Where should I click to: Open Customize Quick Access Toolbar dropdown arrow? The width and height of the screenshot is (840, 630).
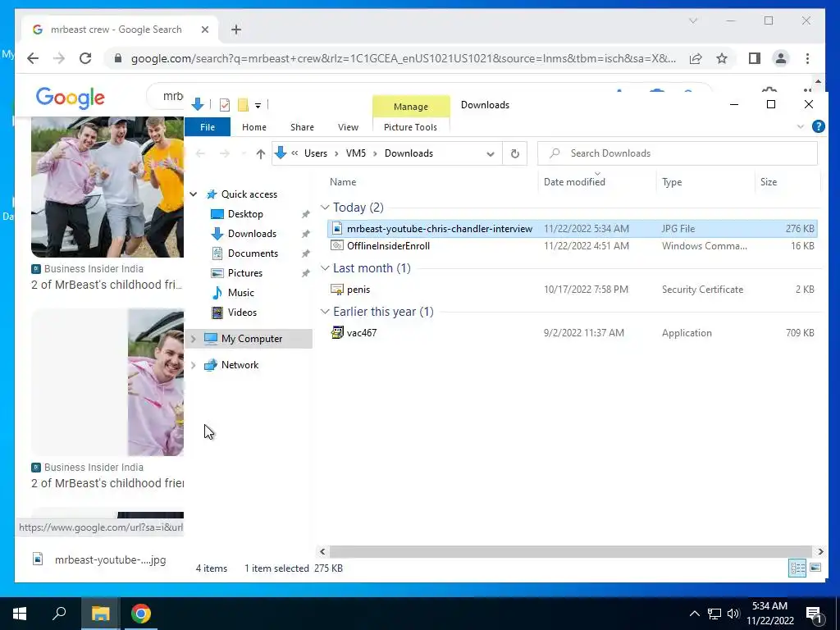pyautogui.click(x=258, y=106)
